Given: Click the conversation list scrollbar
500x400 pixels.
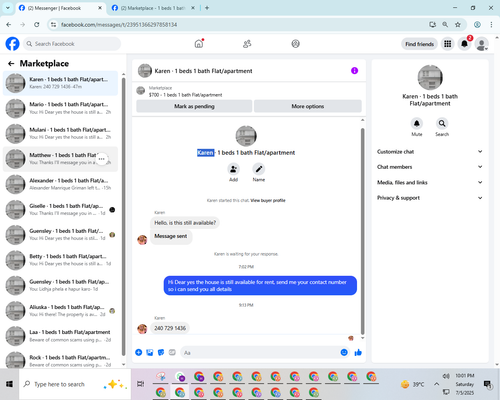Looking at the screenshot, I should click(x=124, y=217).
